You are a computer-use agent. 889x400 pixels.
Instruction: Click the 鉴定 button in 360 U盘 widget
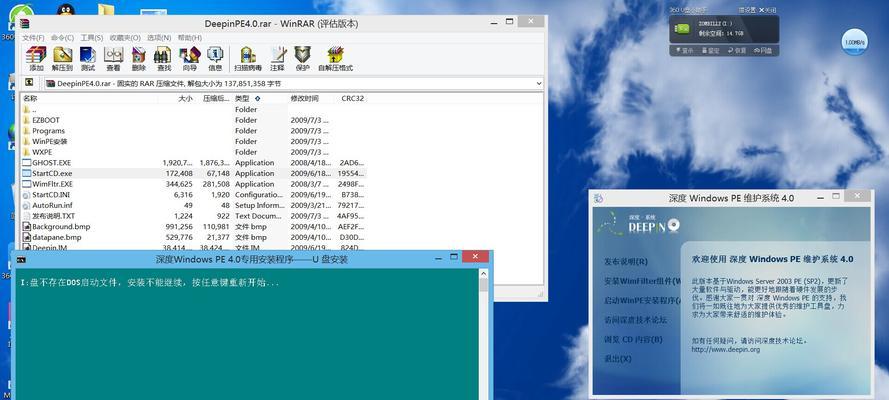(x=710, y=50)
